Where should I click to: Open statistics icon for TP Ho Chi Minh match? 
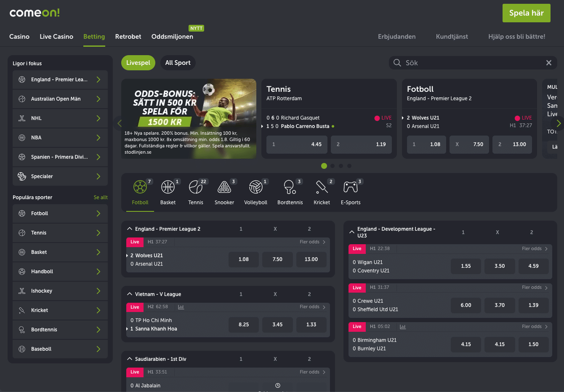pyautogui.click(x=181, y=307)
